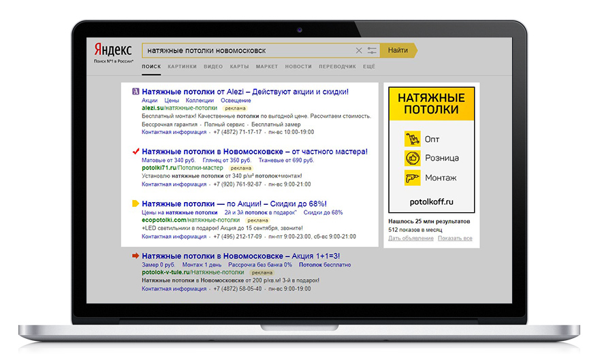
Task: Open search settings sliders icon
Action: (x=372, y=50)
